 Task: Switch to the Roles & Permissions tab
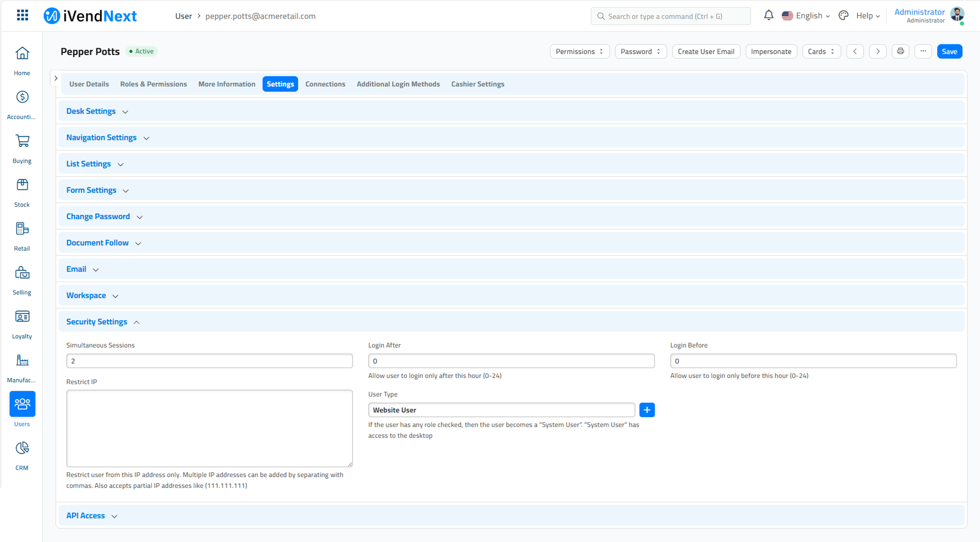click(153, 84)
